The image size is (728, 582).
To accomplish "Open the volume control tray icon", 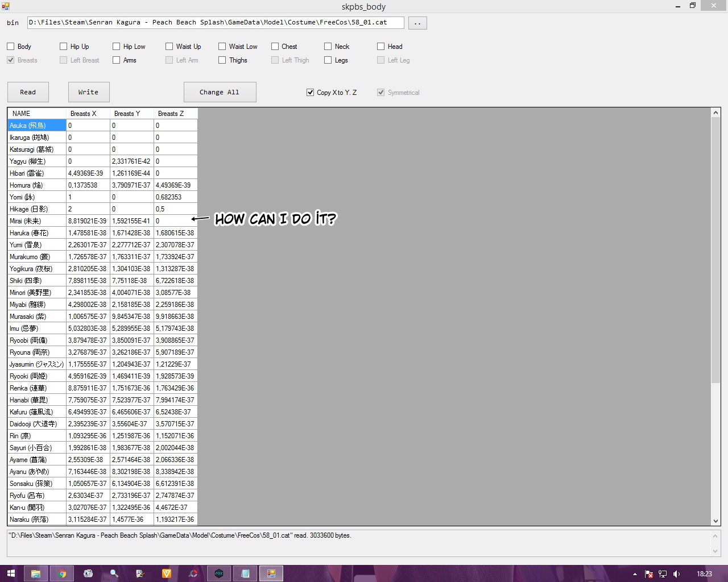I will pyautogui.click(x=677, y=574).
